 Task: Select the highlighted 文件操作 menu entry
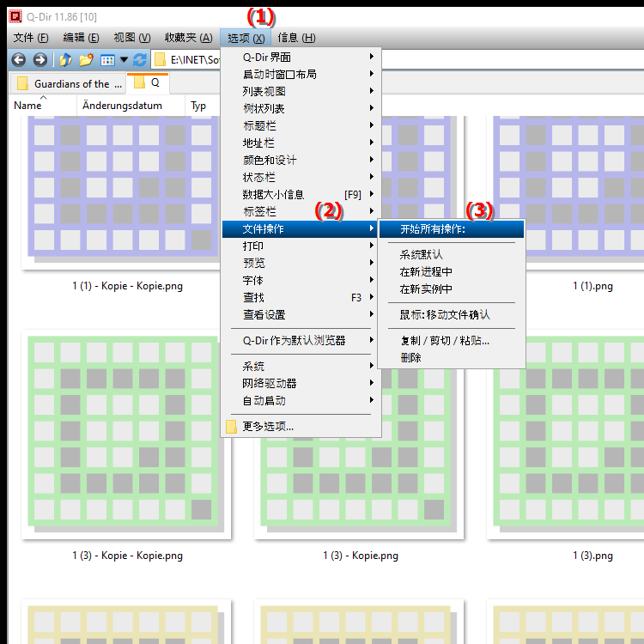pyautogui.click(x=301, y=229)
